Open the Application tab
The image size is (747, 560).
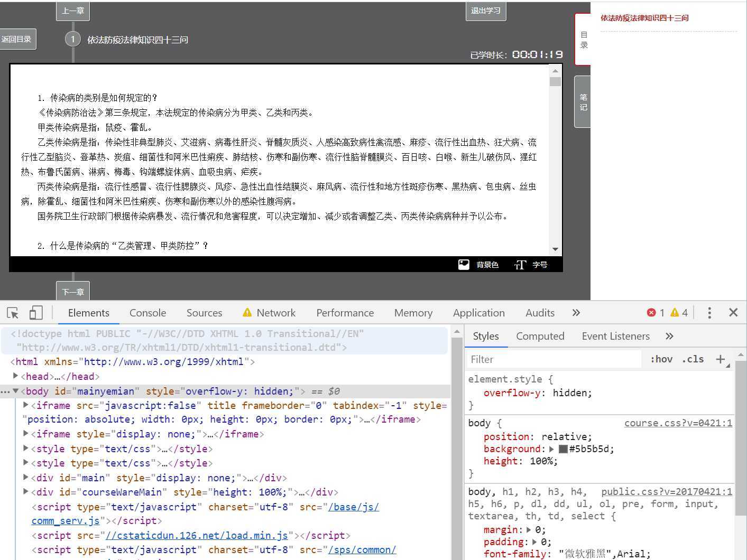coord(478,313)
